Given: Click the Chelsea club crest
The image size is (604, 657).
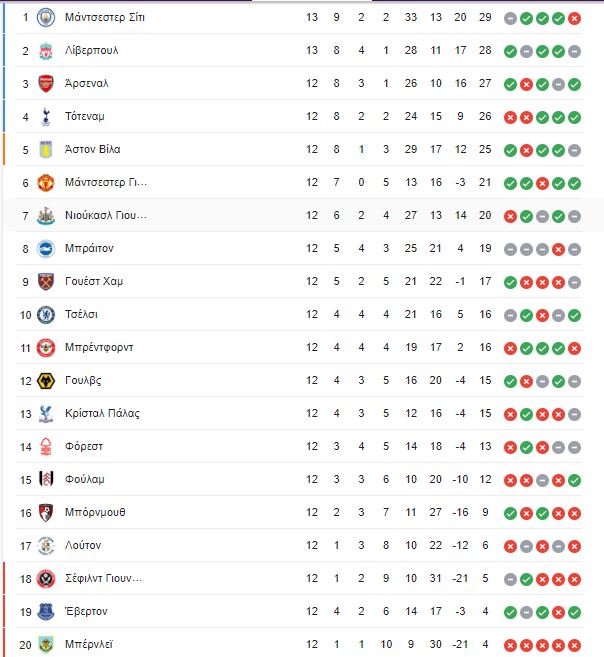Looking at the screenshot, I should point(46,315).
